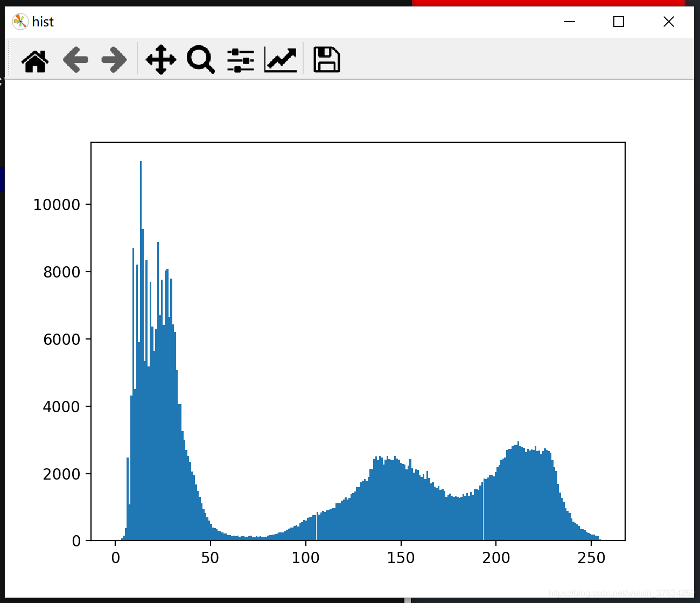Image resolution: width=700 pixels, height=603 pixels.
Task: Click the y-axis label 10000
Action: click(57, 205)
